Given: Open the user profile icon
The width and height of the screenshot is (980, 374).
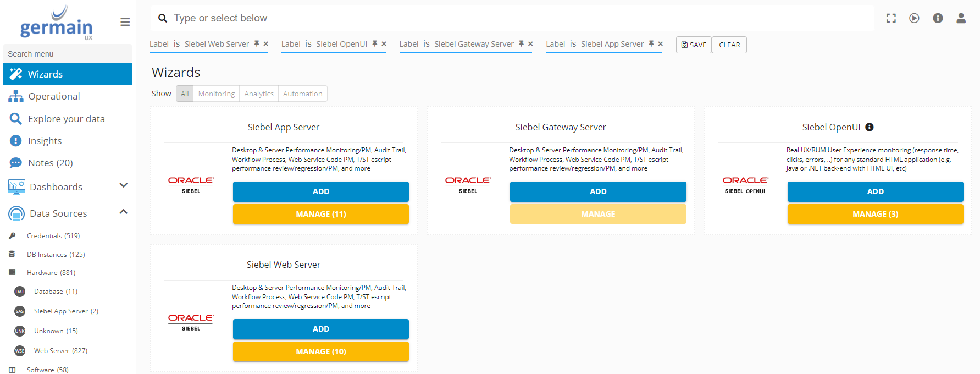Looking at the screenshot, I should pyautogui.click(x=961, y=18).
